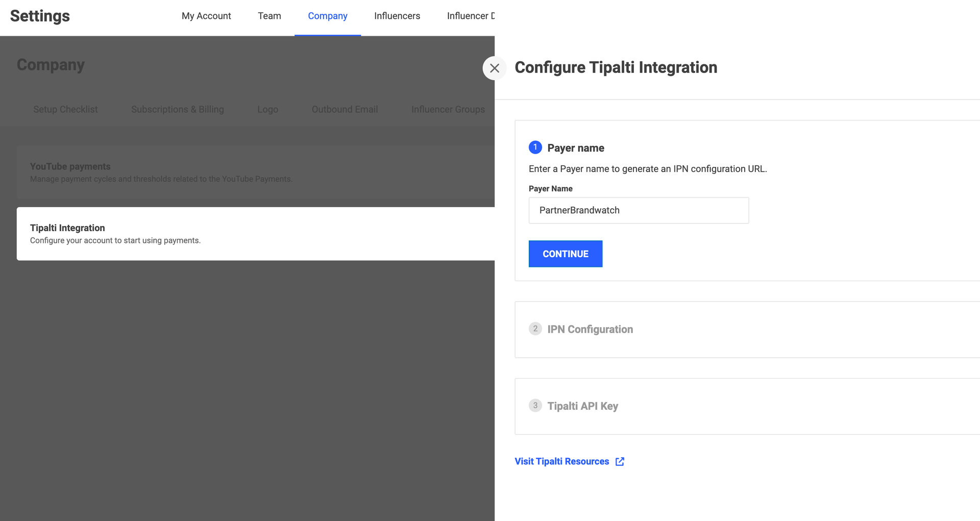This screenshot has height=521, width=980.
Task: Switch to the Logo sub-tab
Action: [x=267, y=109]
